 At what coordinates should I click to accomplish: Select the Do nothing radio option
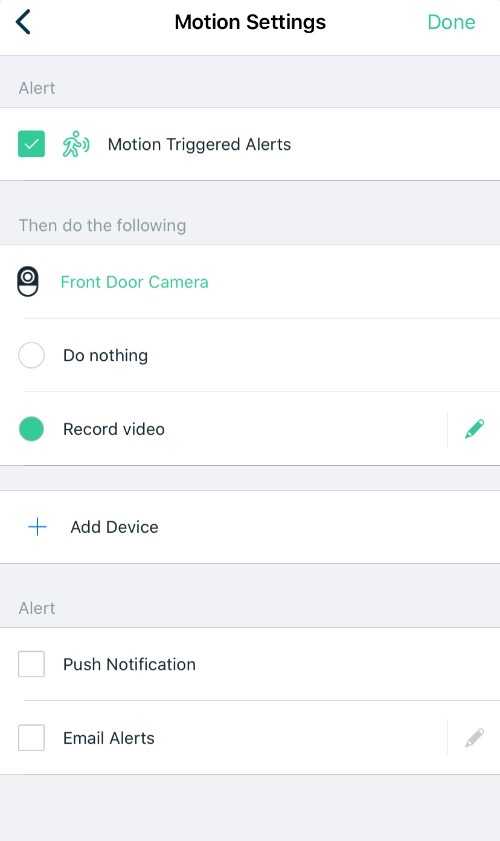point(31,355)
